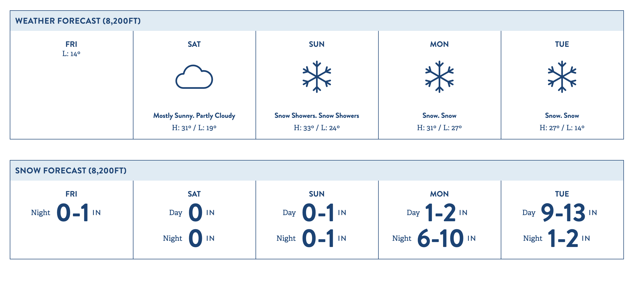Click Friday Night 0-1 IN snowfall
This screenshot has height=283, width=644.
click(x=66, y=213)
